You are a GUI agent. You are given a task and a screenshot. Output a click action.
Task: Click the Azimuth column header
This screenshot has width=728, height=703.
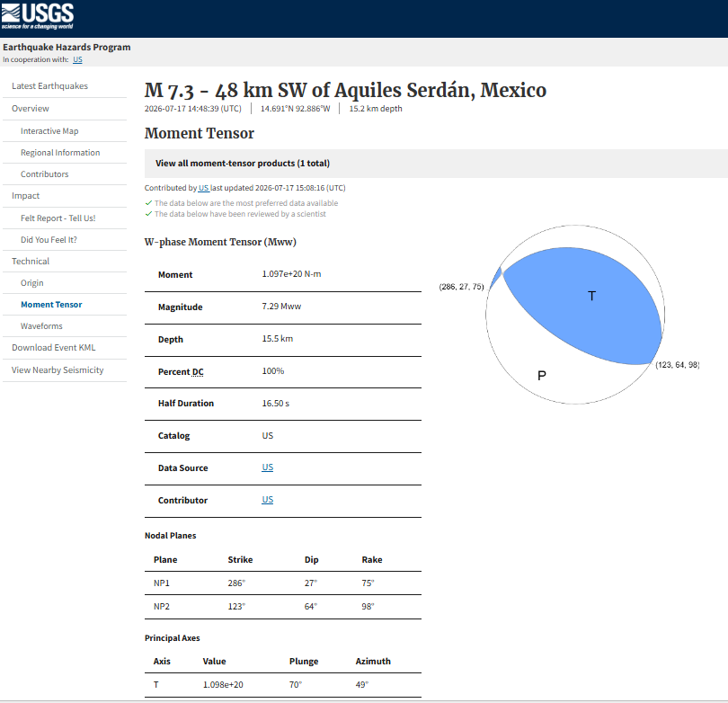tap(373, 662)
